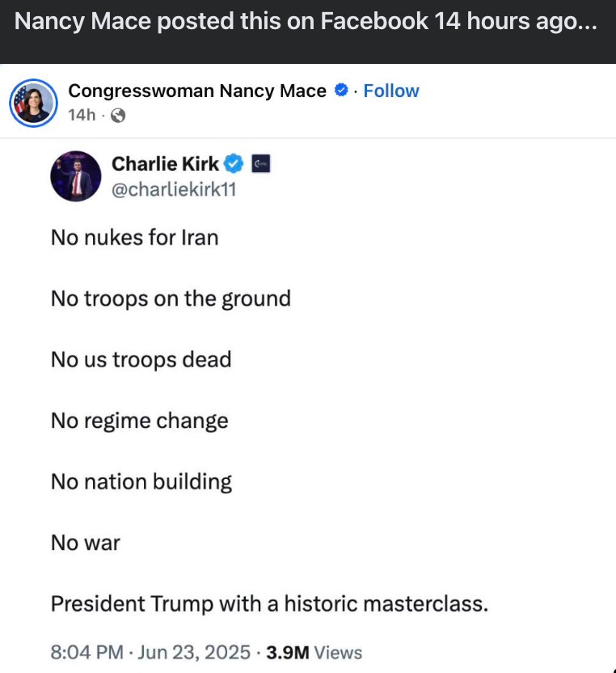Open Charlie Kirk's avatar thumbnail
This screenshot has width=616, height=673.
pyautogui.click(x=76, y=176)
